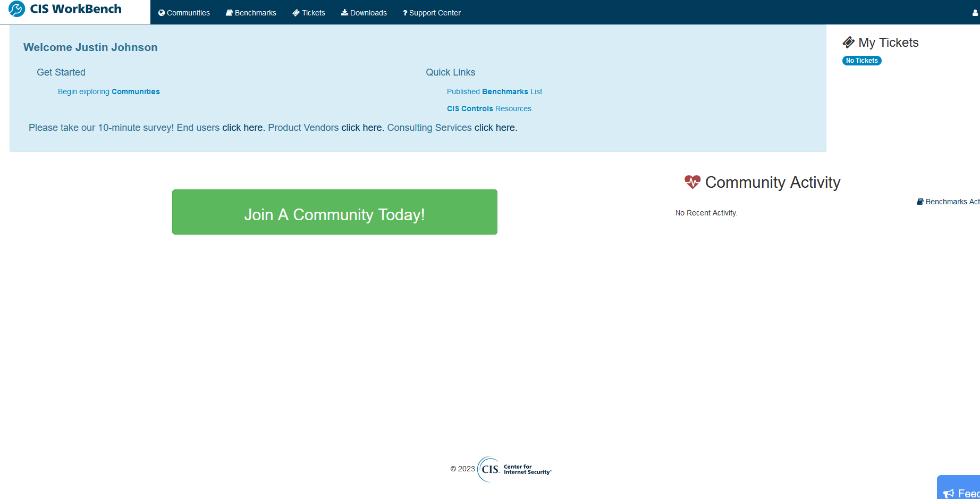Click Product Vendors survey 'click here'
980x499 pixels.
[361, 128]
